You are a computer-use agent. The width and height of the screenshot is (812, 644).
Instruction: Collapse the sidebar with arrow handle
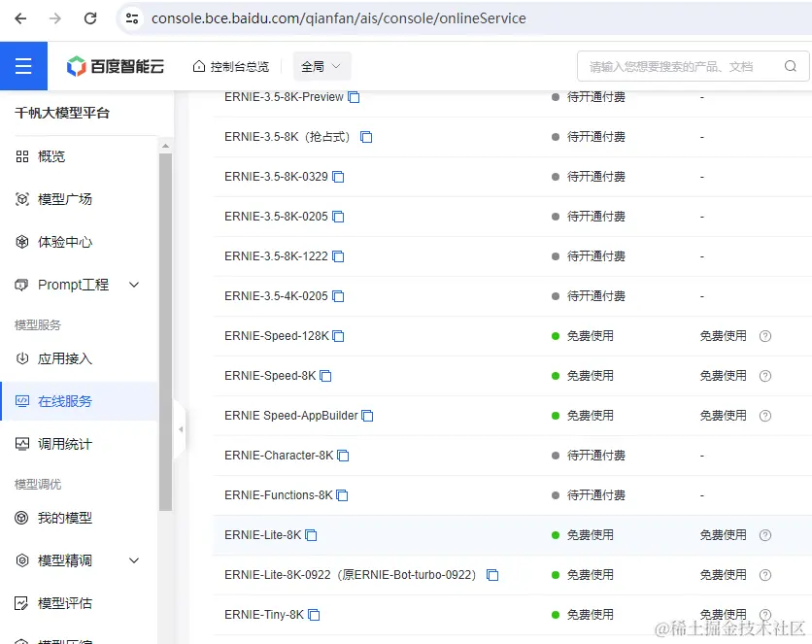(x=181, y=429)
